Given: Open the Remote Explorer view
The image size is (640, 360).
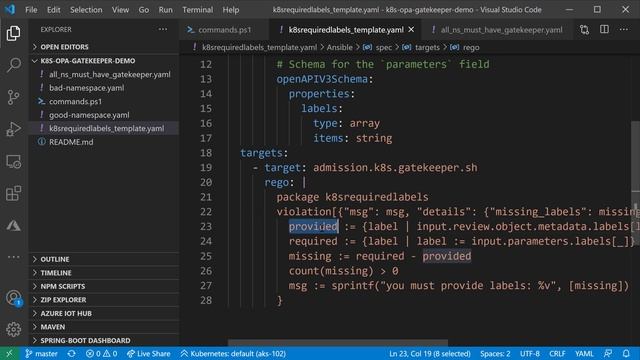Looking at the screenshot, I should [x=13, y=162].
